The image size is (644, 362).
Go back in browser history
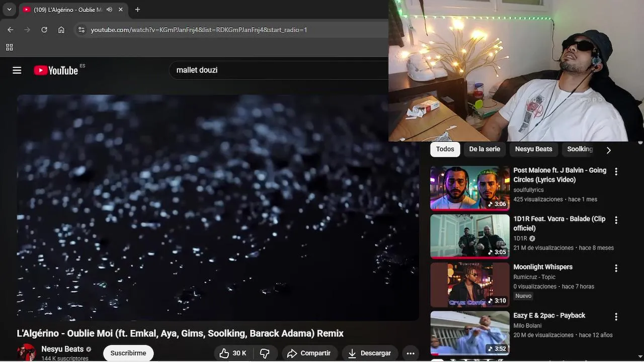pyautogui.click(x=11, y=30)
